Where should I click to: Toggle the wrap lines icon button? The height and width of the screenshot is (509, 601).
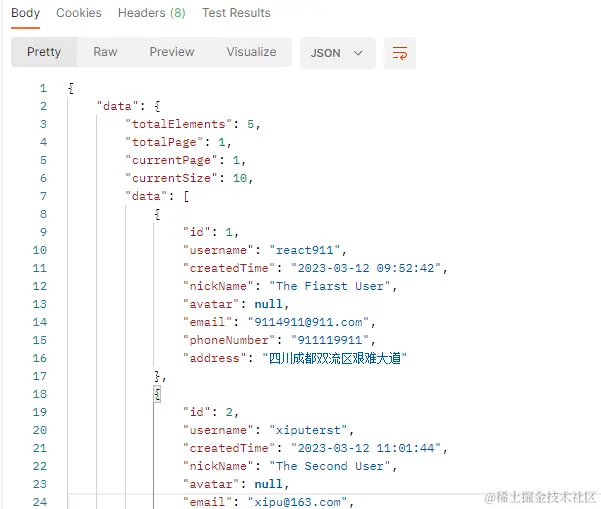click(x=400, y=53)
